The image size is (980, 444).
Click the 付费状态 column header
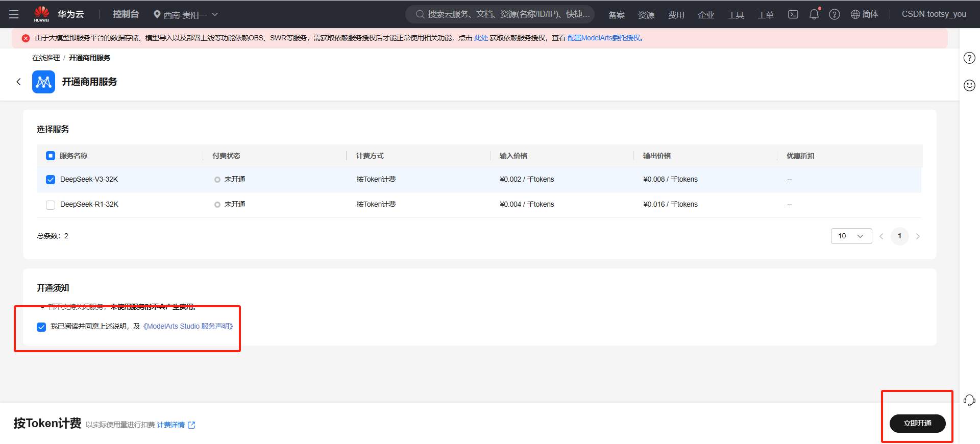tap(226, 156)
